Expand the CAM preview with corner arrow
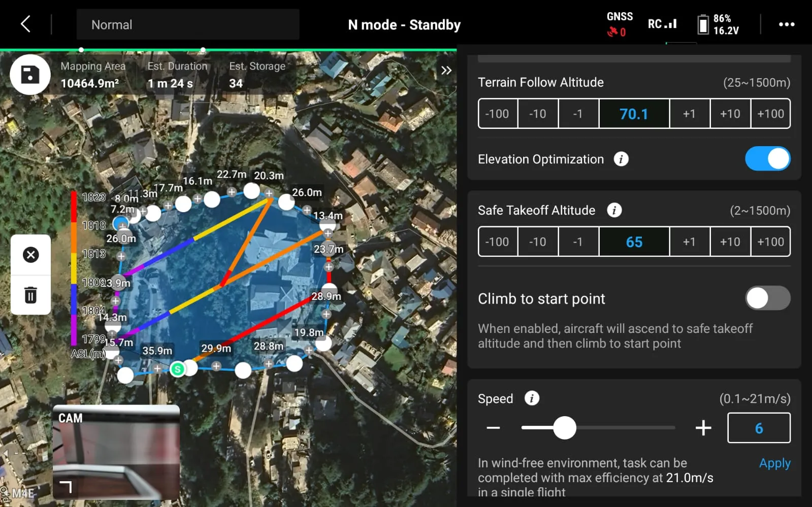Viewport: 812px width, 507px height. click(66, 487)
